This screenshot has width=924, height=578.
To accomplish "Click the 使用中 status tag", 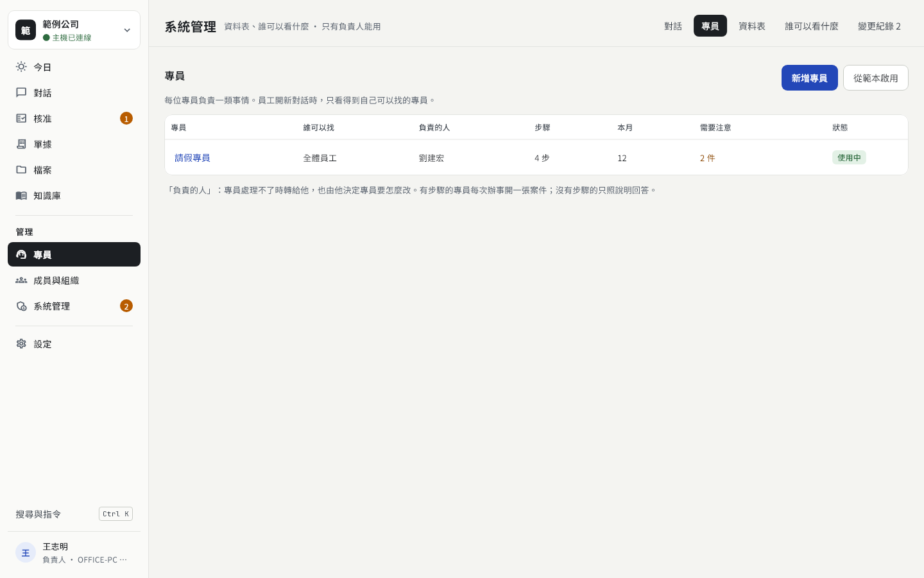I will 849,157.
